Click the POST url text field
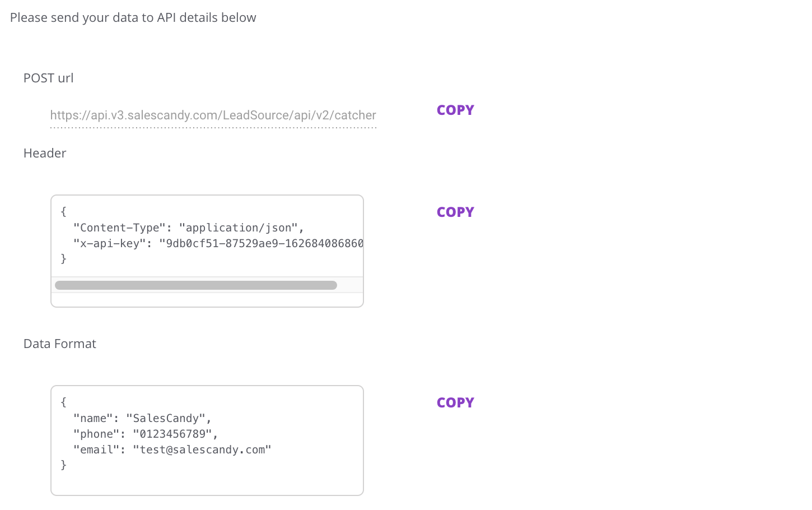 pos(213,115)
